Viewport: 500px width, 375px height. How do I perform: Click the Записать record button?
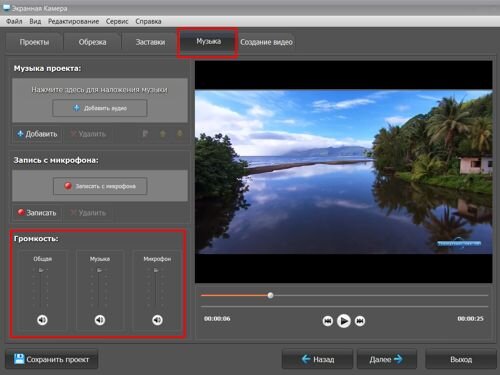coord(37,213)
